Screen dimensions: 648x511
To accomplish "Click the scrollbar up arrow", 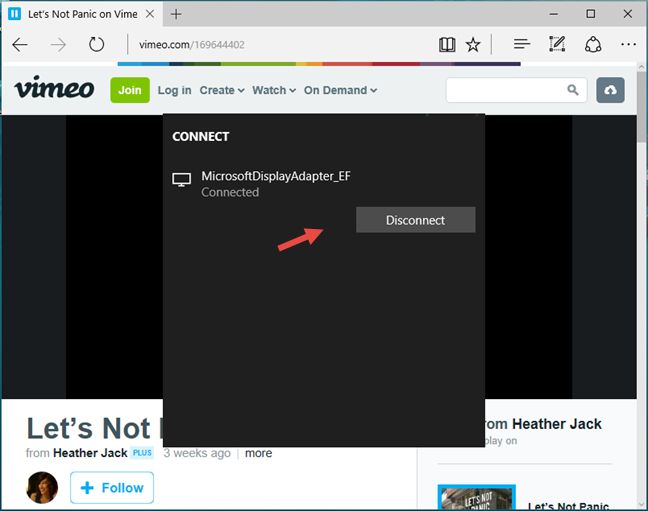I will click(642, 66).
